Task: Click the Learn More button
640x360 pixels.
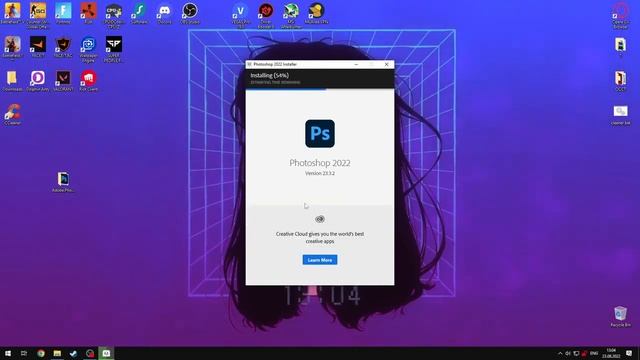Action: (320, 260)
